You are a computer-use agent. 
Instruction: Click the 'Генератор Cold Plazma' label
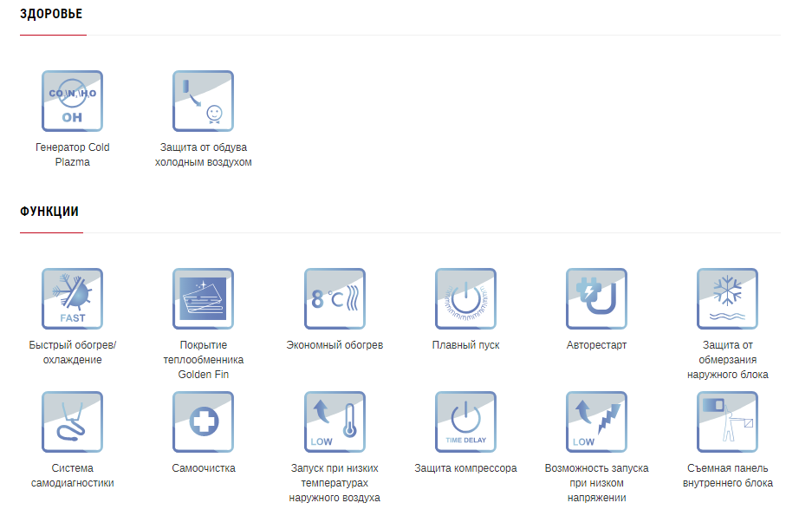(73, 154)
